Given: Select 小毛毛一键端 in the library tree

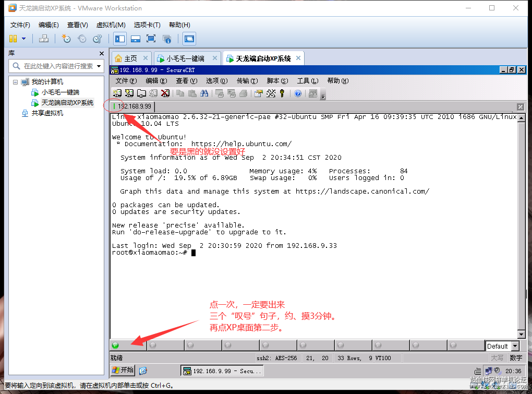Looking at the screenshot, I should pos(60,92).
